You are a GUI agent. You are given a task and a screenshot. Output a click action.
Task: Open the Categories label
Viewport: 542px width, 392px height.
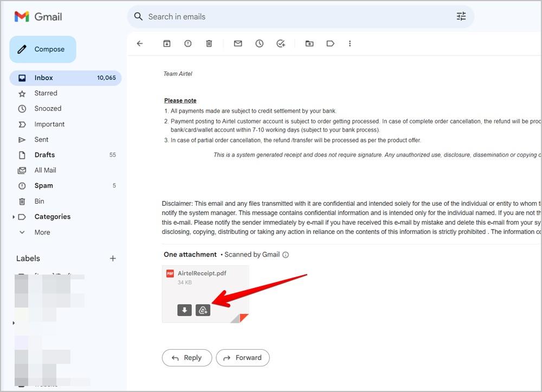pyautogui.click(x=53, y=217)
